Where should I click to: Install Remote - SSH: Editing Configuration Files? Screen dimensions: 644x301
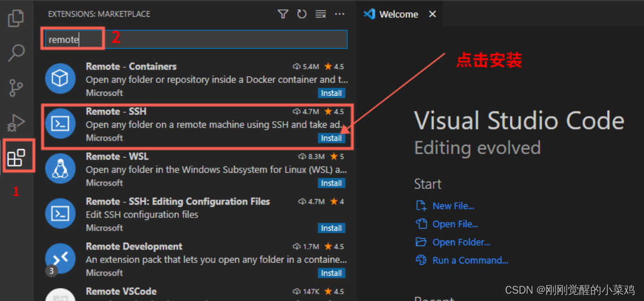[332, 228]
